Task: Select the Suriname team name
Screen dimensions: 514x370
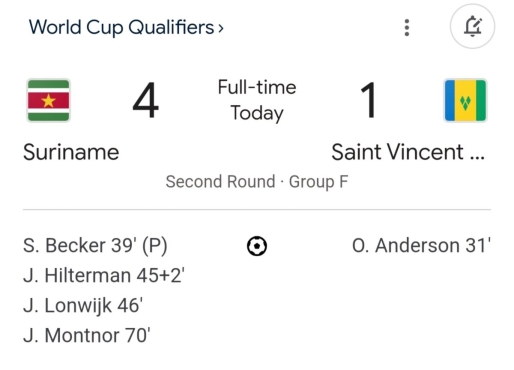Action: coord(71,152)
